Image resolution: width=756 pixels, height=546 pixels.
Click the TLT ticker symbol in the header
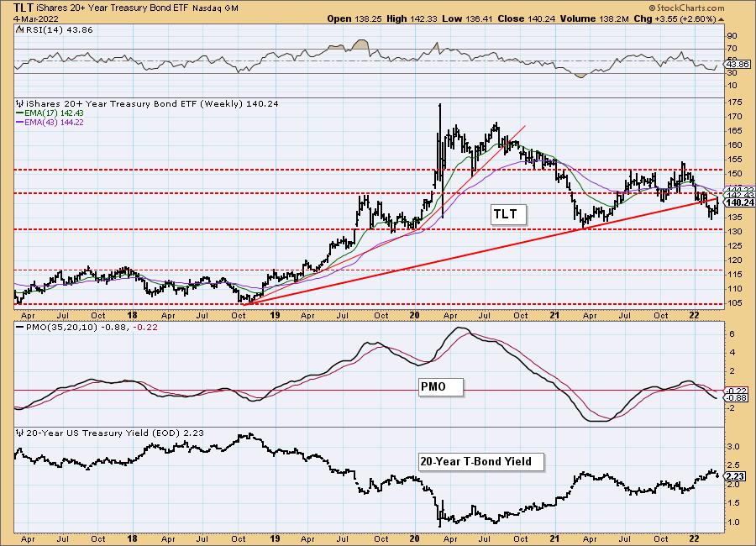pyautogui.click(x=24, y=8)
